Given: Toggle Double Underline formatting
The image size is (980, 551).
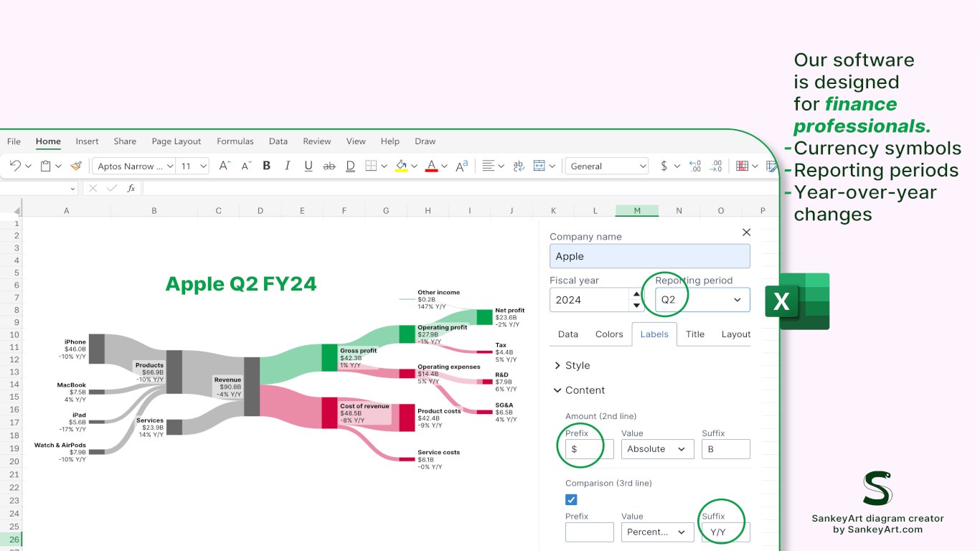Looking at the screenshot, I should pyautogui.click(x=350, y=166).
